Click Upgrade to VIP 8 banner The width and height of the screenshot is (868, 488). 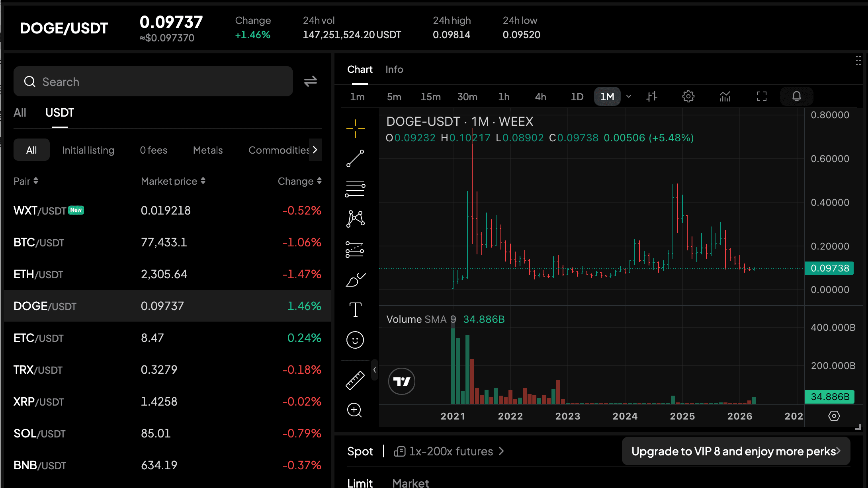tap(736, 451)
